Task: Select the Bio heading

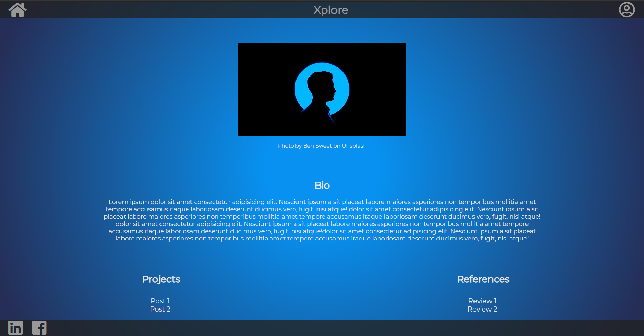Action: tap(322, 185)
